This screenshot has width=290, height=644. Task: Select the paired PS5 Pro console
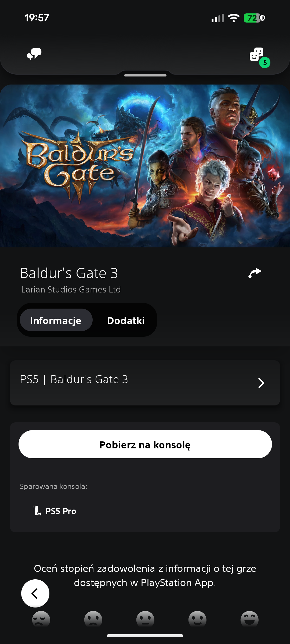tap(55, 511)
